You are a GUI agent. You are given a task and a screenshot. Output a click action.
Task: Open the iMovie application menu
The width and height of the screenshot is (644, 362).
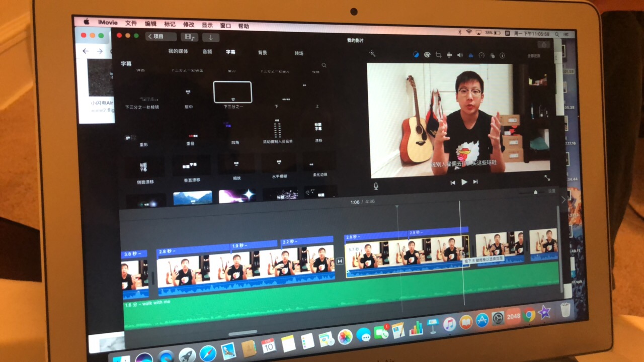107,23
